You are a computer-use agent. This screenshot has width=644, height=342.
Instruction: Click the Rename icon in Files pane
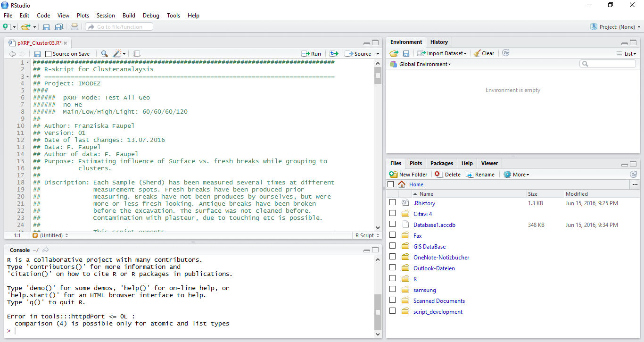tap(470, 174)
